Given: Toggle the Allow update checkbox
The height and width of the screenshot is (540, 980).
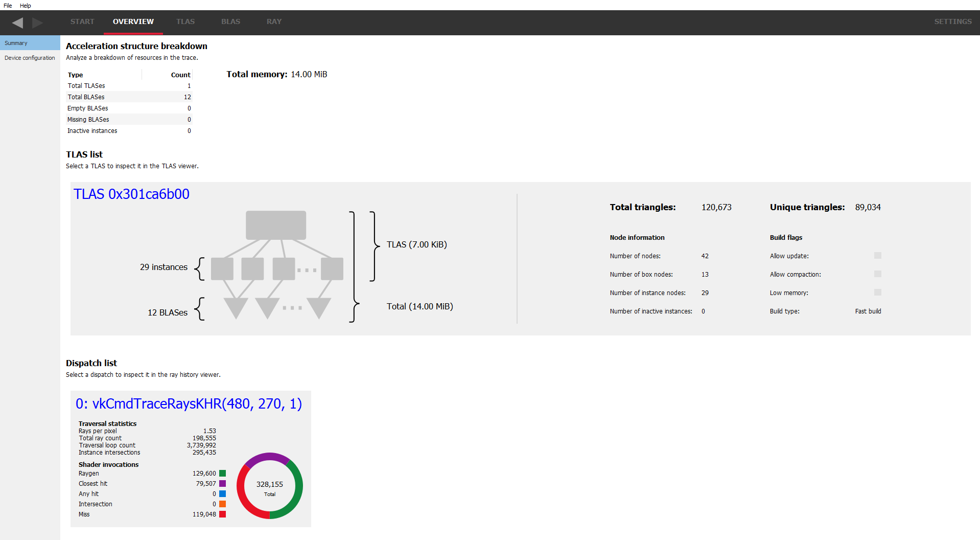Looking at the screenshot, I should (877, 256).
